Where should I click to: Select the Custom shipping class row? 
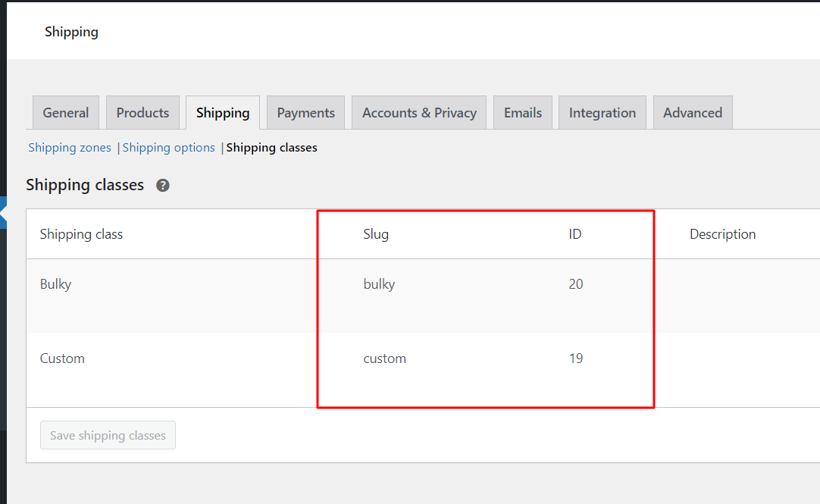(423, 370)
